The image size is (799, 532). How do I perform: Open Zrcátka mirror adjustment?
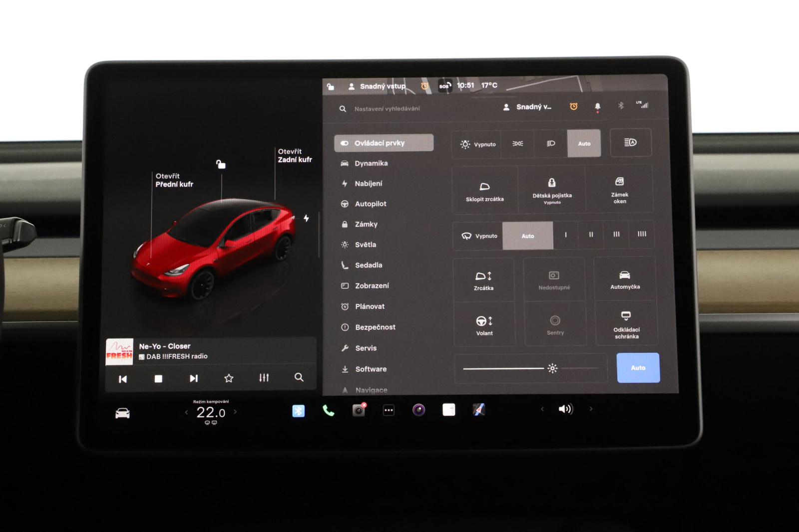click(x=484, y=280)
